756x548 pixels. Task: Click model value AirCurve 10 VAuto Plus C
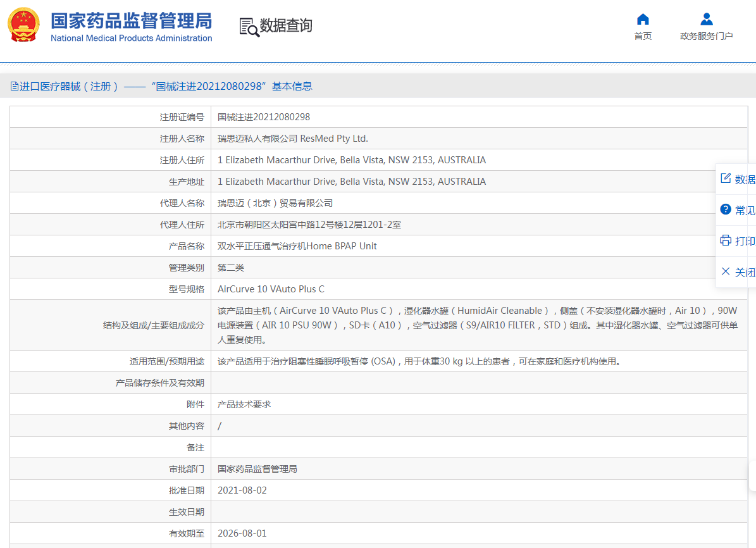271,289
